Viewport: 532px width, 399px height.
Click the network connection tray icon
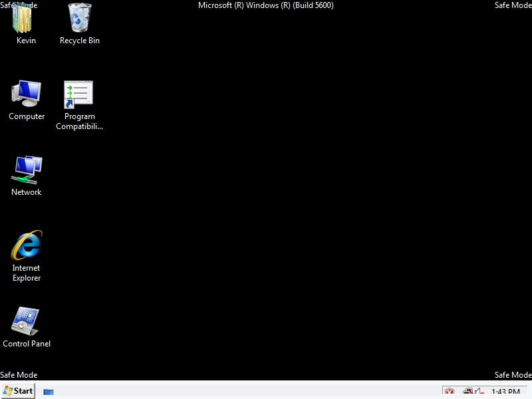click(468, 392)
